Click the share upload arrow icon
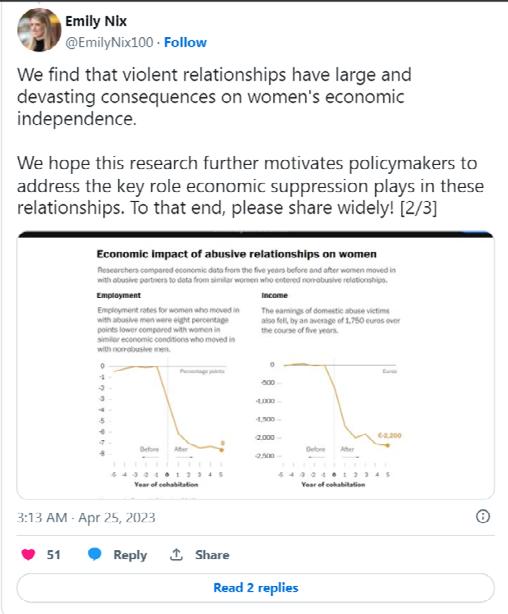Screen dimensions: 508x614 tap(176, 554)
